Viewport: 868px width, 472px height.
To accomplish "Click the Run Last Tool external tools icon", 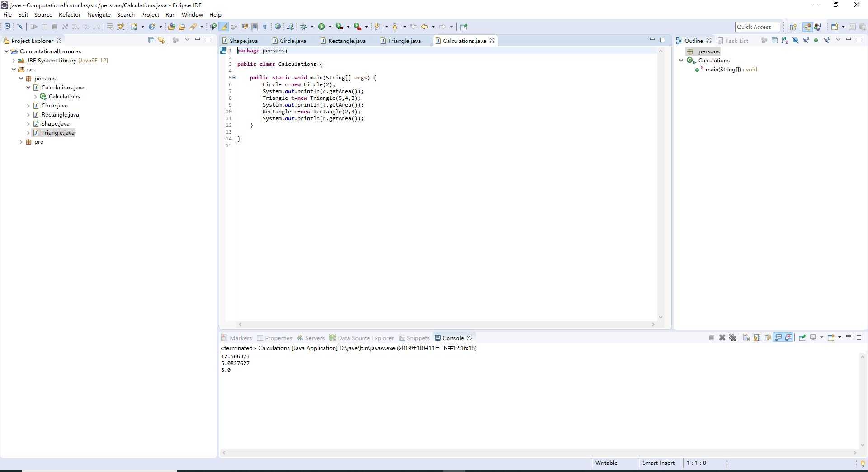I will 357,27.
